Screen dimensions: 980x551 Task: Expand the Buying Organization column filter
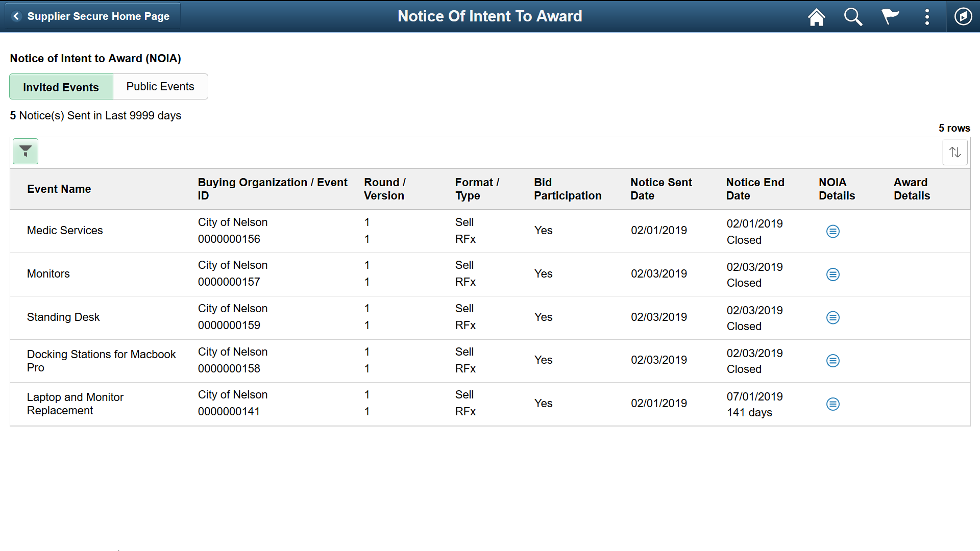[x=25, y=151]
